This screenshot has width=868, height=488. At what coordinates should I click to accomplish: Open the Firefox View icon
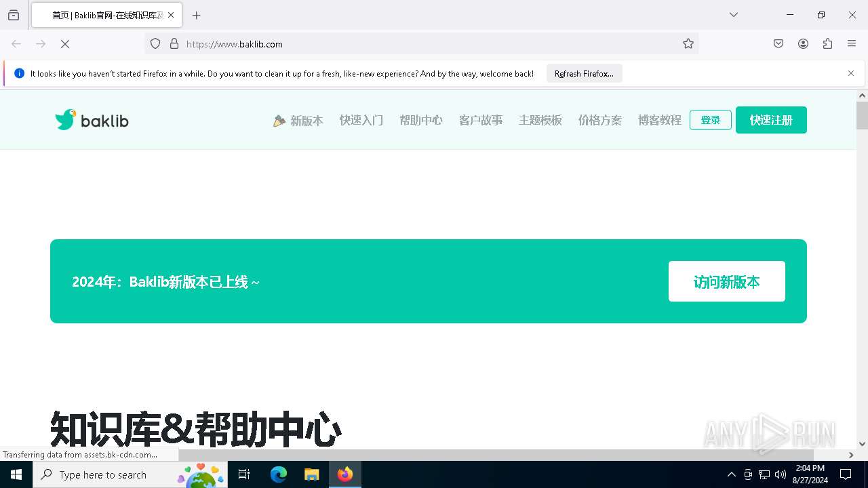pos(14,15)
